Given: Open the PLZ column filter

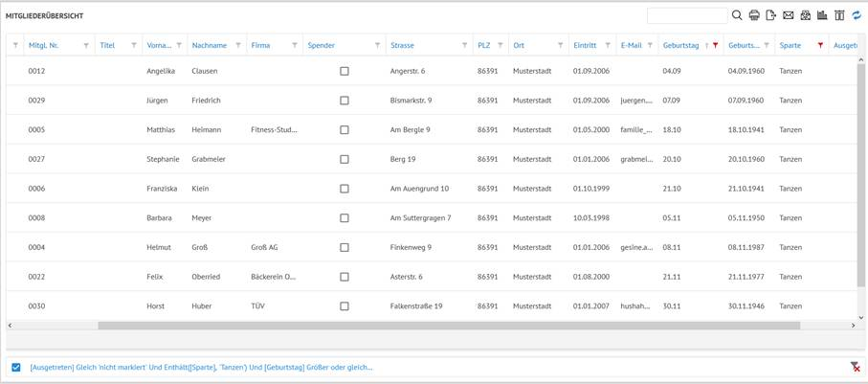Looking at the screenshot, I should (x=500, y=46).
